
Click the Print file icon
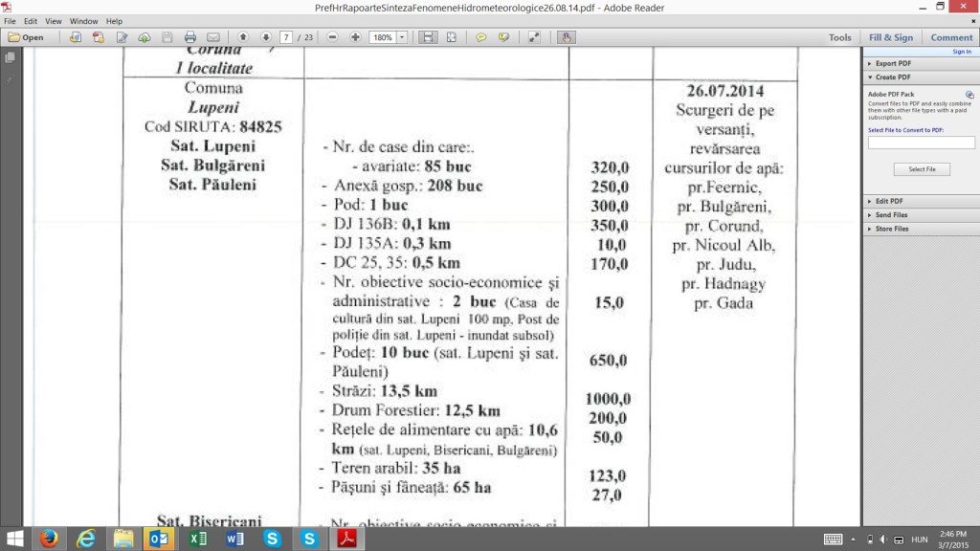tap(189, 37)
